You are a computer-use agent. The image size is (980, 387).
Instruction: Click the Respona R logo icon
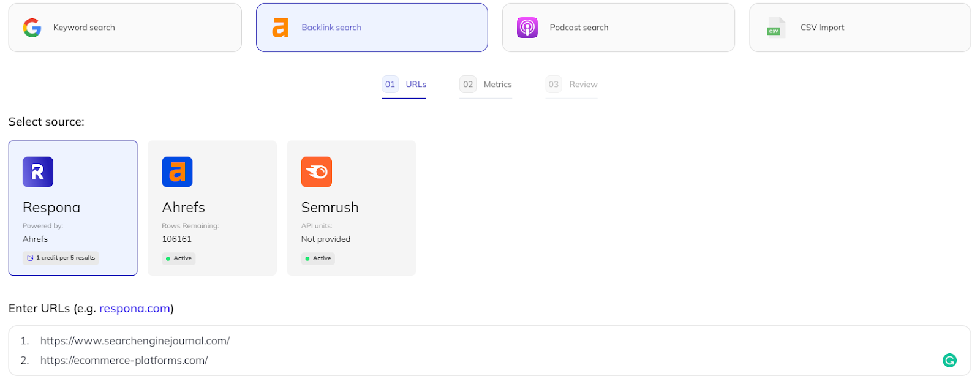point(38,172)
